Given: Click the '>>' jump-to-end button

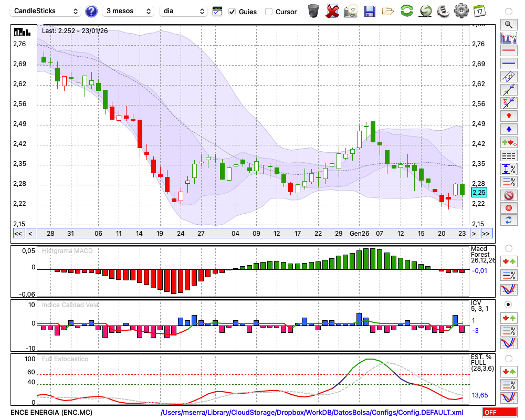Looking at the screenshot, I should tap(486, 234).
